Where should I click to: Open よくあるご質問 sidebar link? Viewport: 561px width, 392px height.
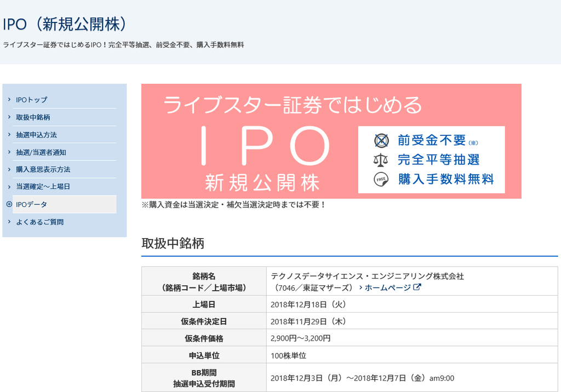(39, 222)
